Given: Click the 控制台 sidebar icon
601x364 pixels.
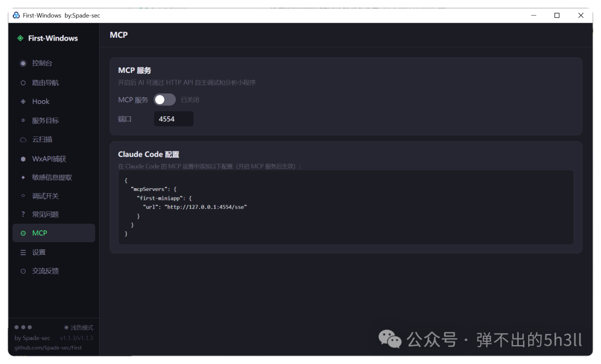Looking at the screenshot, I should 23,63.
